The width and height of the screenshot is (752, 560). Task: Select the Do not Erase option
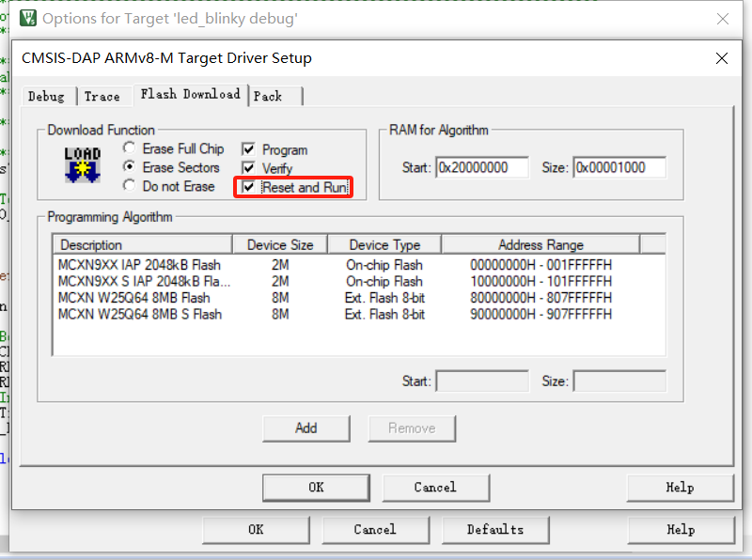[x=169, y=186]
